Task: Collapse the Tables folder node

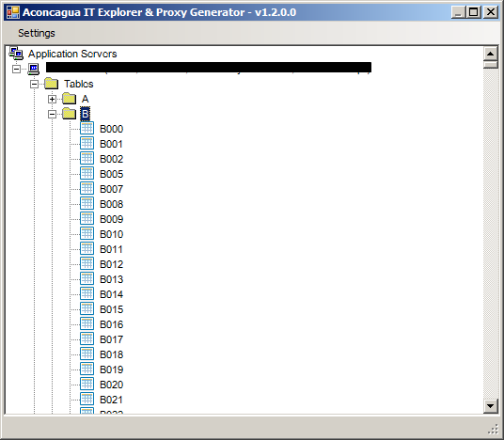Action: [34, 85]
